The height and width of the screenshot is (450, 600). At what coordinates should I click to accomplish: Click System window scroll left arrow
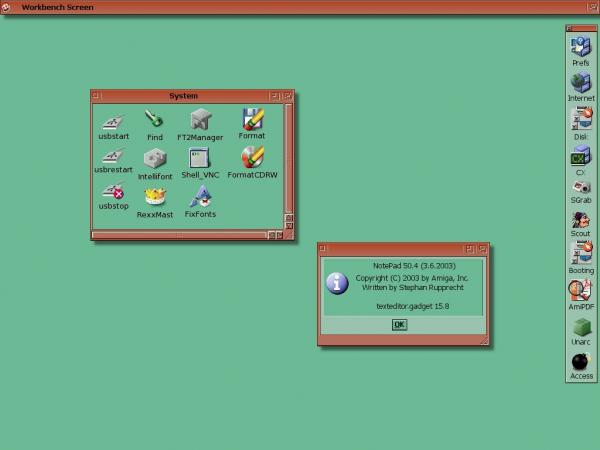(271, 235)
